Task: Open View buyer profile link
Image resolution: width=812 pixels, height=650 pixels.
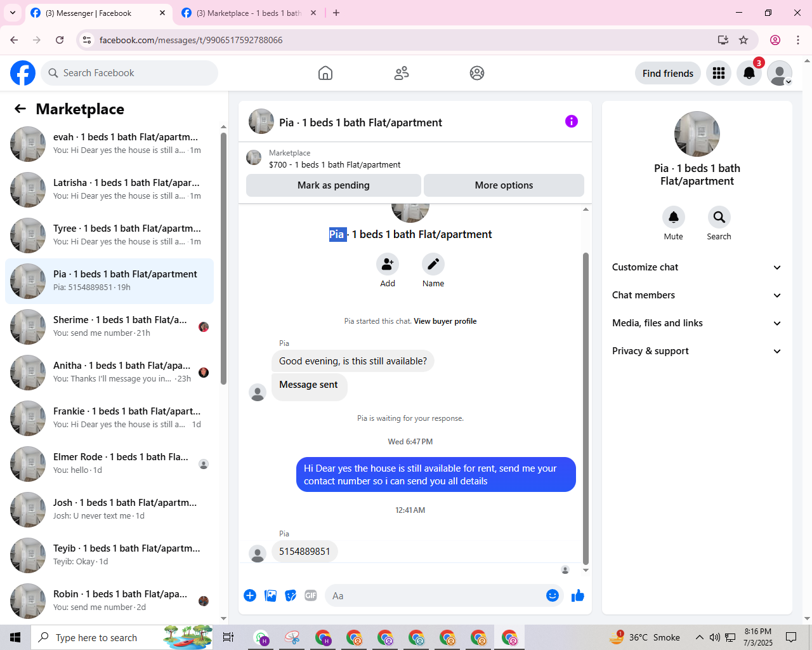Action: click(x=445, y=321)
